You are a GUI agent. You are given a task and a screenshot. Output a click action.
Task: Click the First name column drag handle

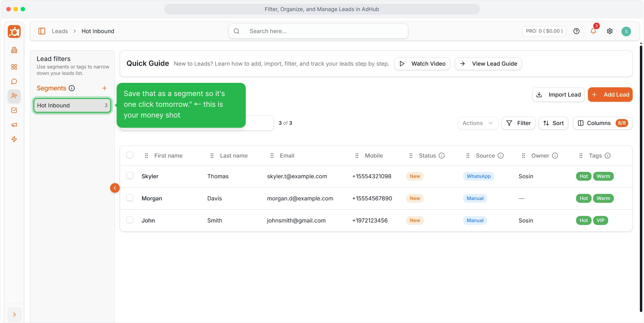pos(146,156)
